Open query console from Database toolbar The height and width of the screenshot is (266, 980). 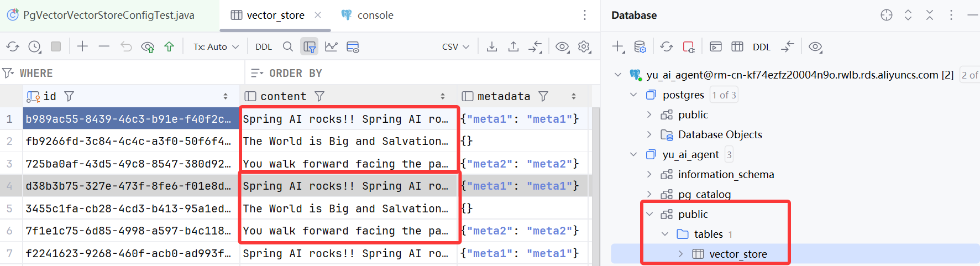716,47
